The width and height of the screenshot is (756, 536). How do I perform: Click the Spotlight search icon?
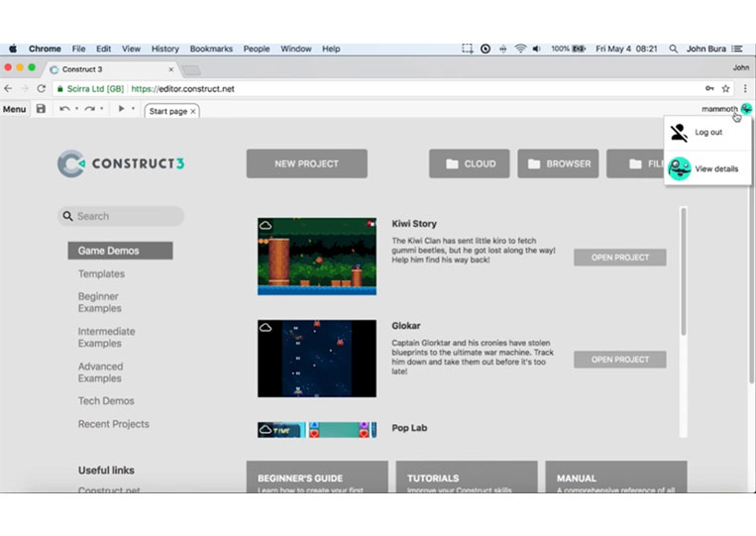click(x=673, y=49)
